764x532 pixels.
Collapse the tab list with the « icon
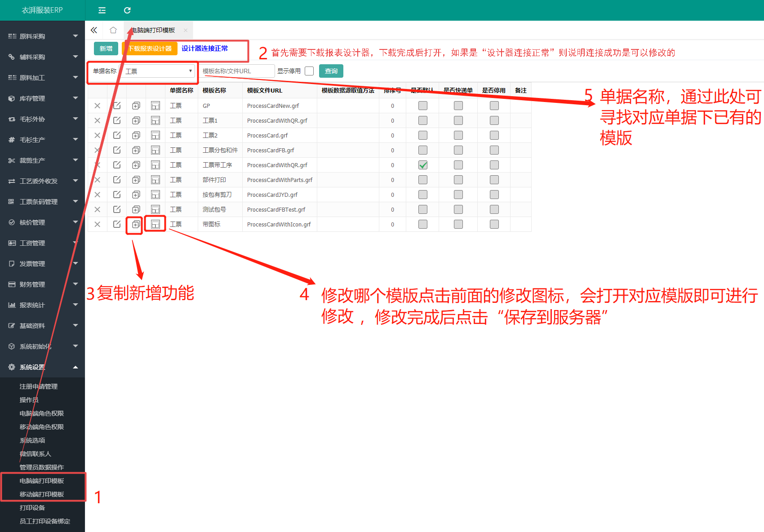94,30
